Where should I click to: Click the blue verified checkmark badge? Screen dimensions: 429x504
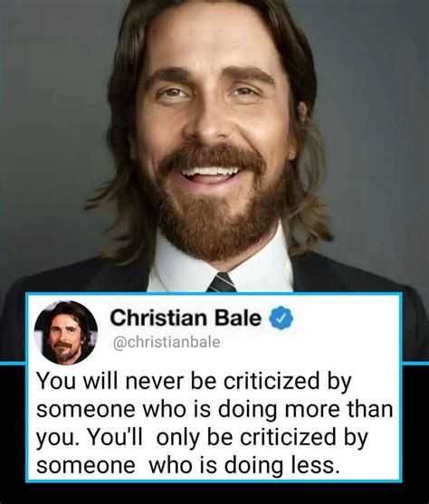point(281,318)
